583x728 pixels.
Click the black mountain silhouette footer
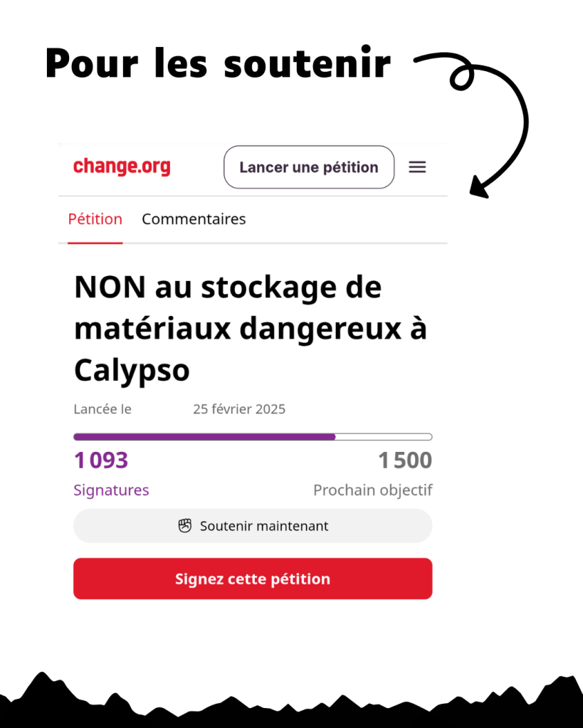click(x=291, y=707)
